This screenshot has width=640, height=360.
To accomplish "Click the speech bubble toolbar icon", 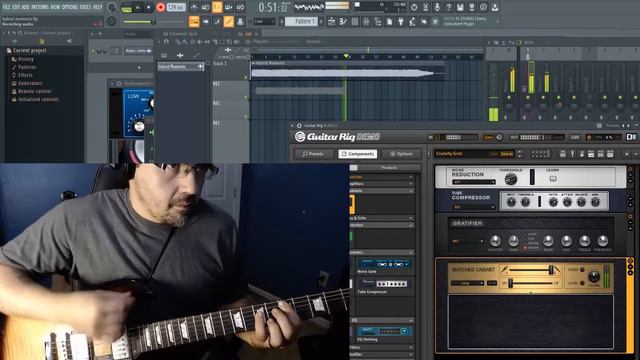I will pos(483,7).
